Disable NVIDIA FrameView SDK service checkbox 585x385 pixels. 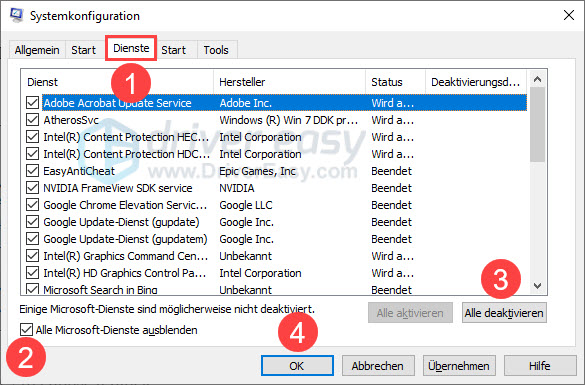(32, 188)
